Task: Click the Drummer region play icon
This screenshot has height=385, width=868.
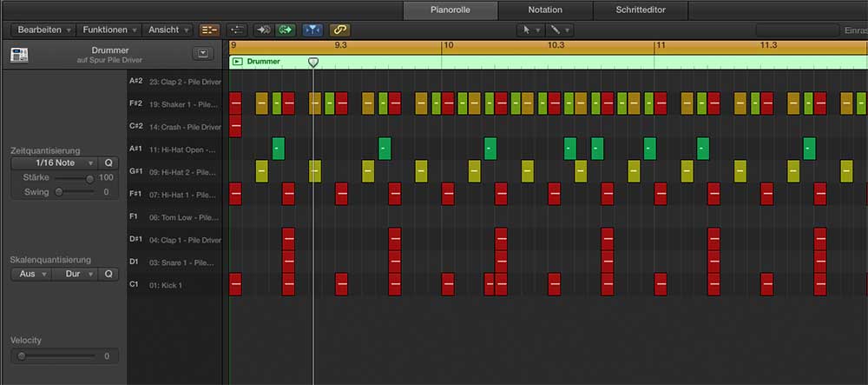Action: pyautogui.click(x=238, y=62)
